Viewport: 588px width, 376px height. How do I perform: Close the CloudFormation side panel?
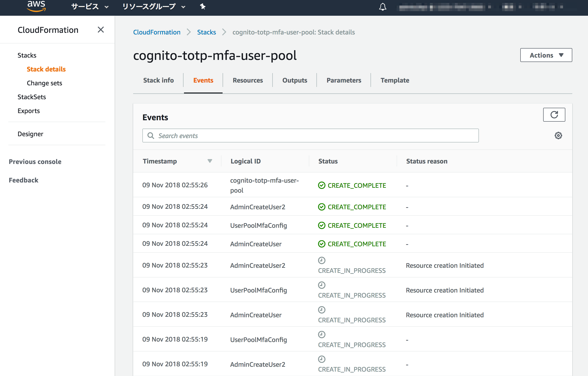pyautogui.click(x=101, y=30)
